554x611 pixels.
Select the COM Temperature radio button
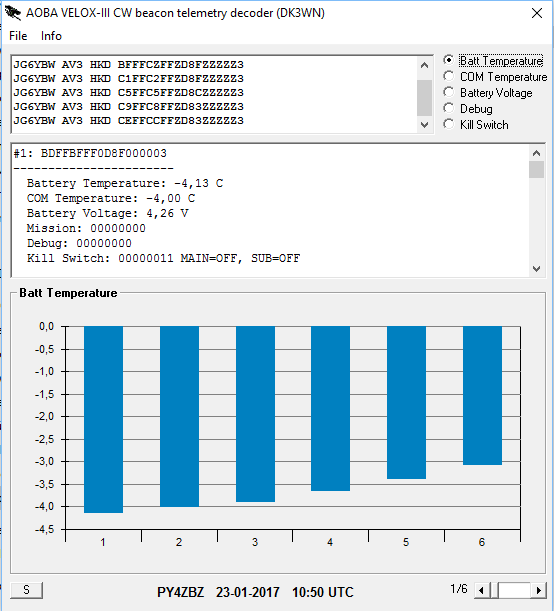[448, 76]
